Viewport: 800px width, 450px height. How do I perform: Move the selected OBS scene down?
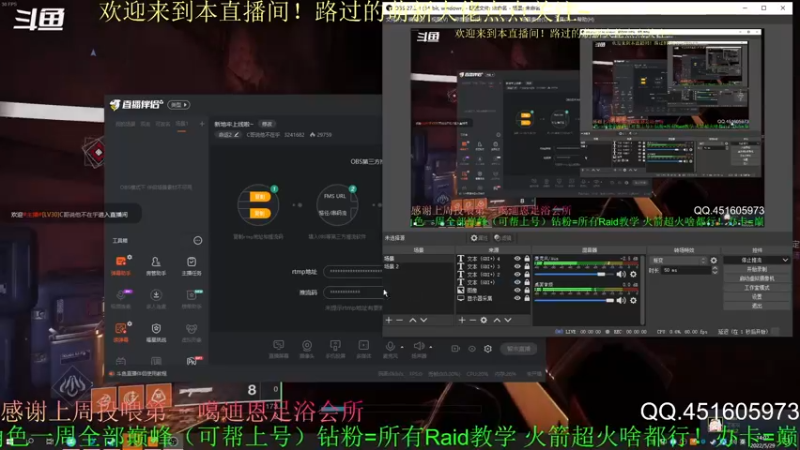(x=423, y=320)
